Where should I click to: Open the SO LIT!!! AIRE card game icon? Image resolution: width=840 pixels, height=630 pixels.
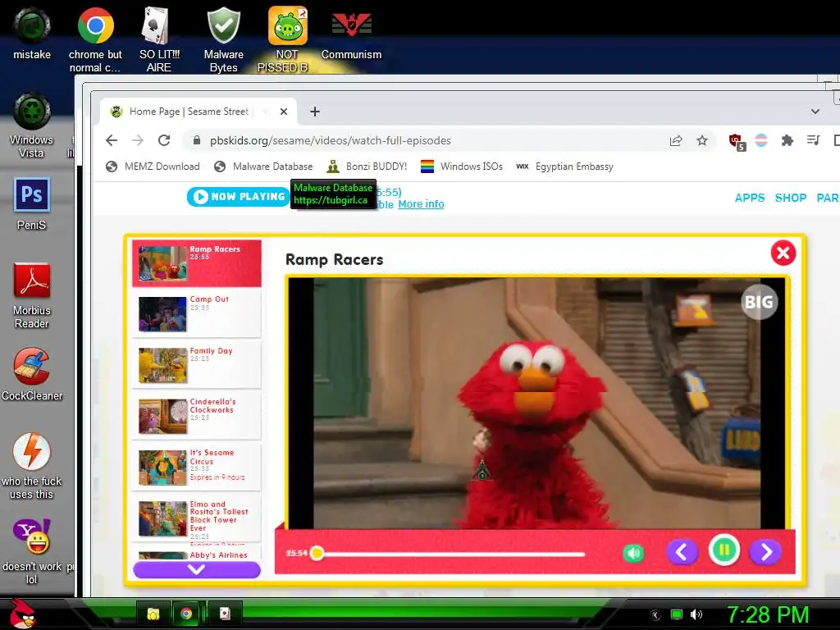coord(159,40)
